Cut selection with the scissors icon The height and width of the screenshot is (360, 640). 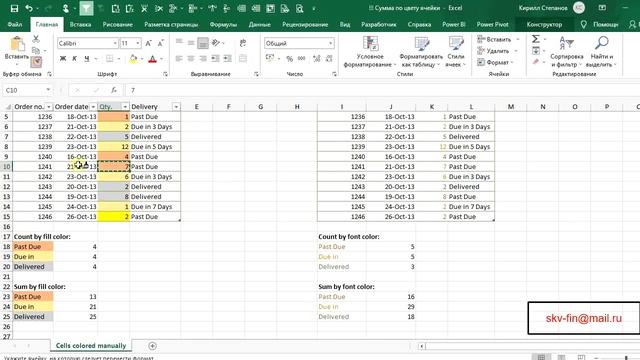(36, 39)
